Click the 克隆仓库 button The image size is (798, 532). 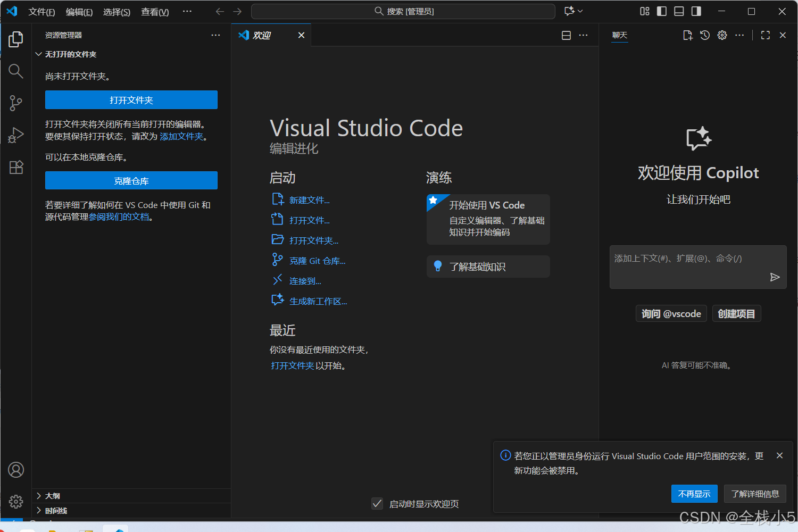[131, 180]
